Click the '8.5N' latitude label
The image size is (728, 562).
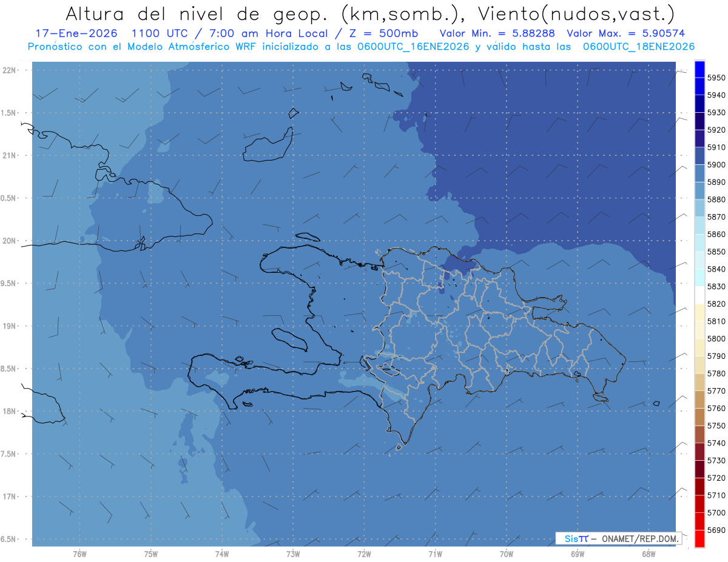8,369
